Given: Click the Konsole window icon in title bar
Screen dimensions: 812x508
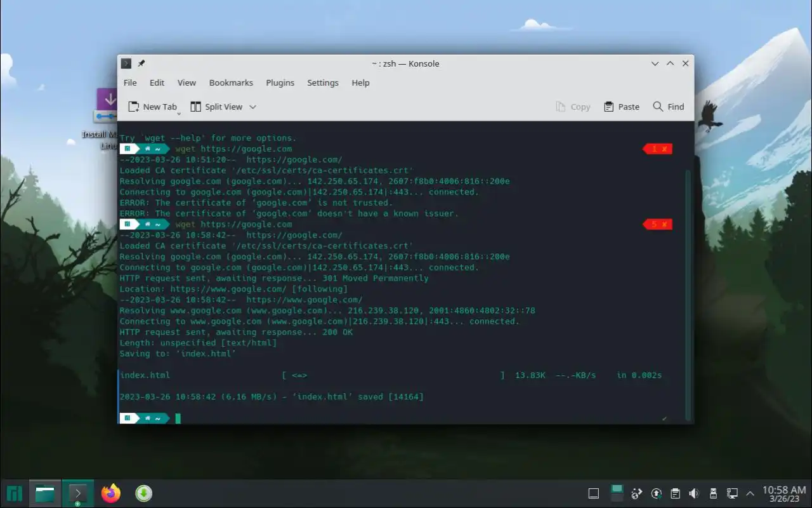Looking at the screenshot, I should pos(126,63).
